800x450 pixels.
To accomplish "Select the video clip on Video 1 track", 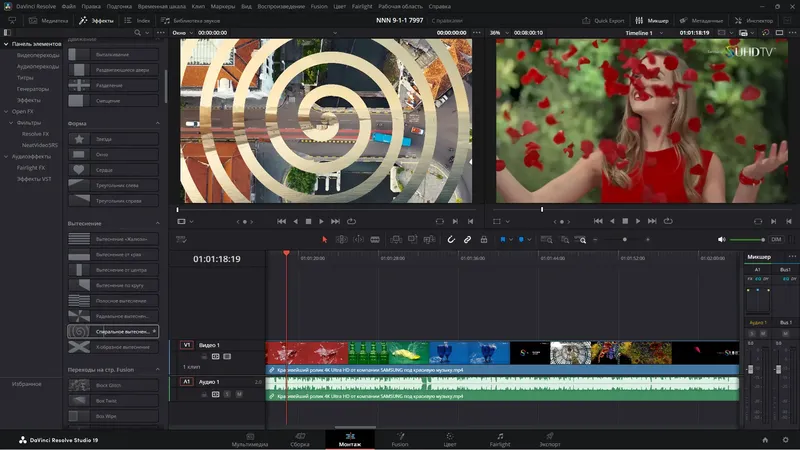I will pyautogui.click(x=500, y=353).
